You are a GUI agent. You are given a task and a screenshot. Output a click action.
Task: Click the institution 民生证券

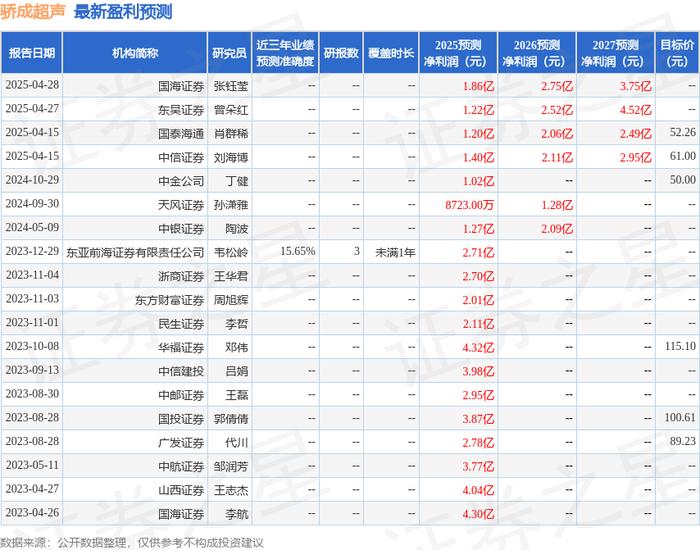(x=181, y=324)
